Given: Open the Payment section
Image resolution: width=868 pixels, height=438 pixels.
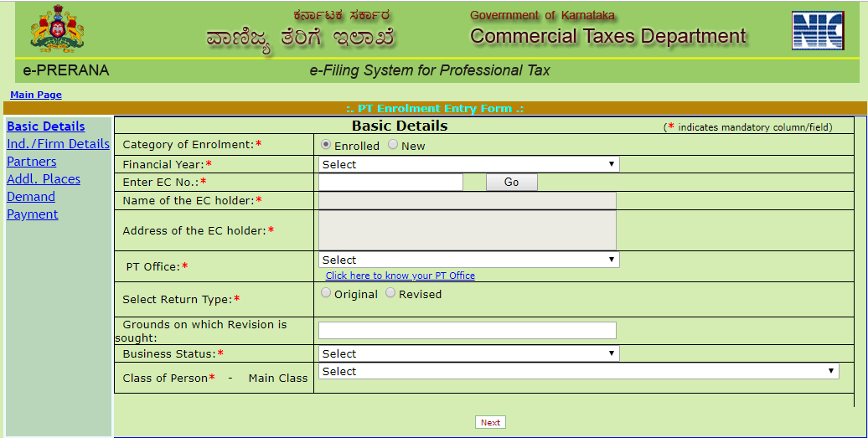Looking at the screenshot, I should pos(33,214).
